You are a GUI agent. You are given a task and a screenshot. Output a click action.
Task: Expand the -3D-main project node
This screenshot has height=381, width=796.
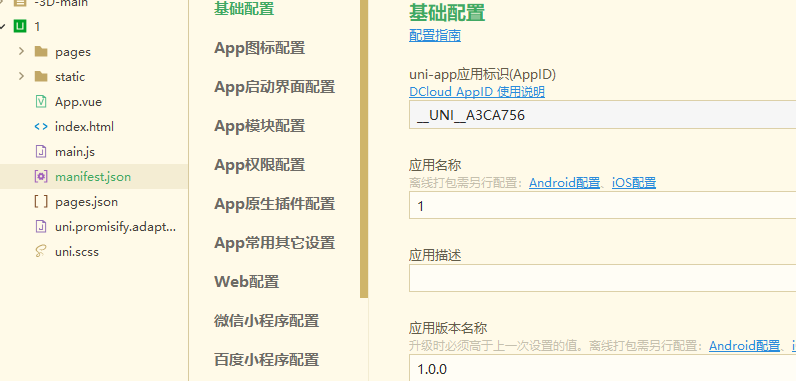[3, 3]
